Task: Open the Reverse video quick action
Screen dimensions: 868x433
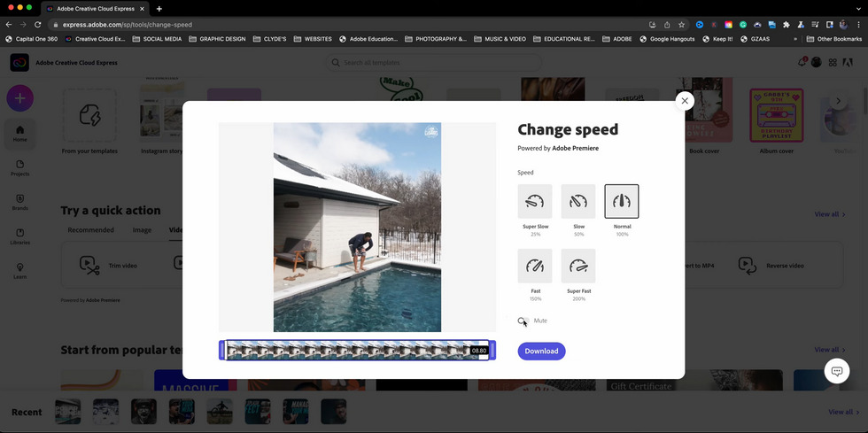Action: tap(771, 266)
